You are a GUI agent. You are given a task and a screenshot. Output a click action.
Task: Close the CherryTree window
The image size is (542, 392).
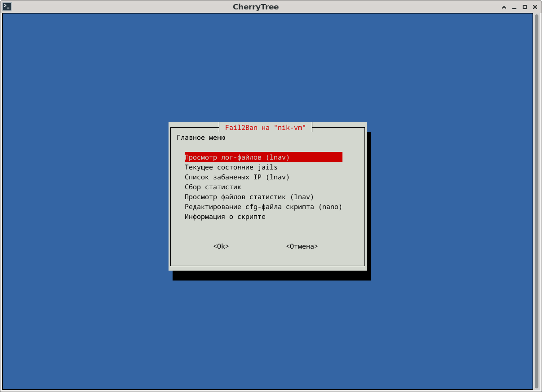click(535, 7)
